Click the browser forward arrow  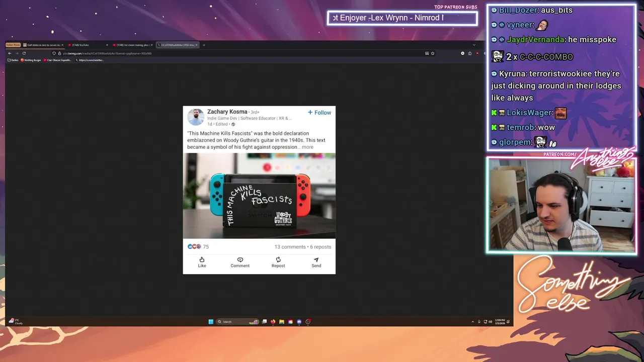(17, 53)
